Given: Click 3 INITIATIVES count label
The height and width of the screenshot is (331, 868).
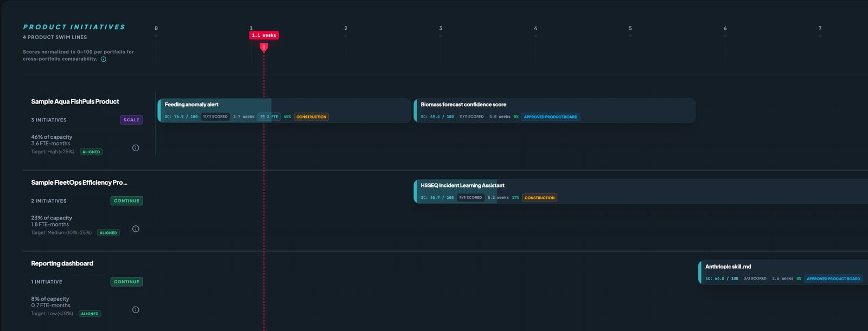Looking at the screenshot, I should [x=49, y=120].
